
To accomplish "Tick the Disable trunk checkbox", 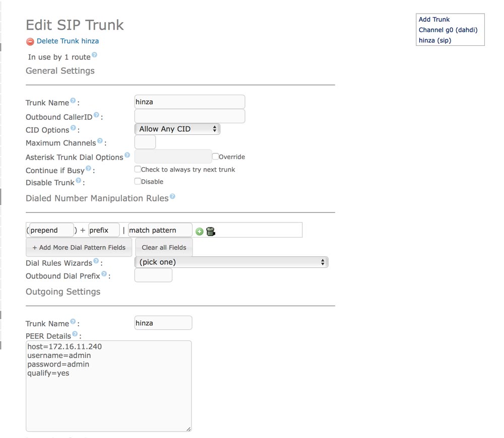I will (138, 181).
